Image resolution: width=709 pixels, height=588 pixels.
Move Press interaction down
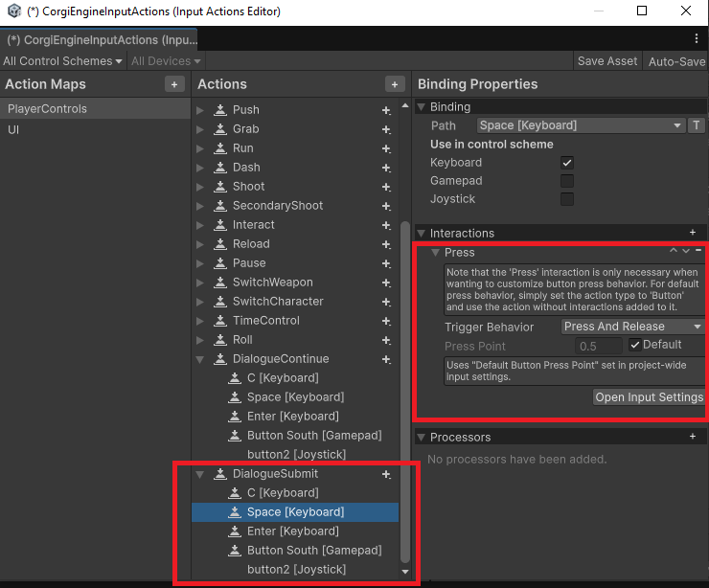pyautogui.click(x=686, y=250)
